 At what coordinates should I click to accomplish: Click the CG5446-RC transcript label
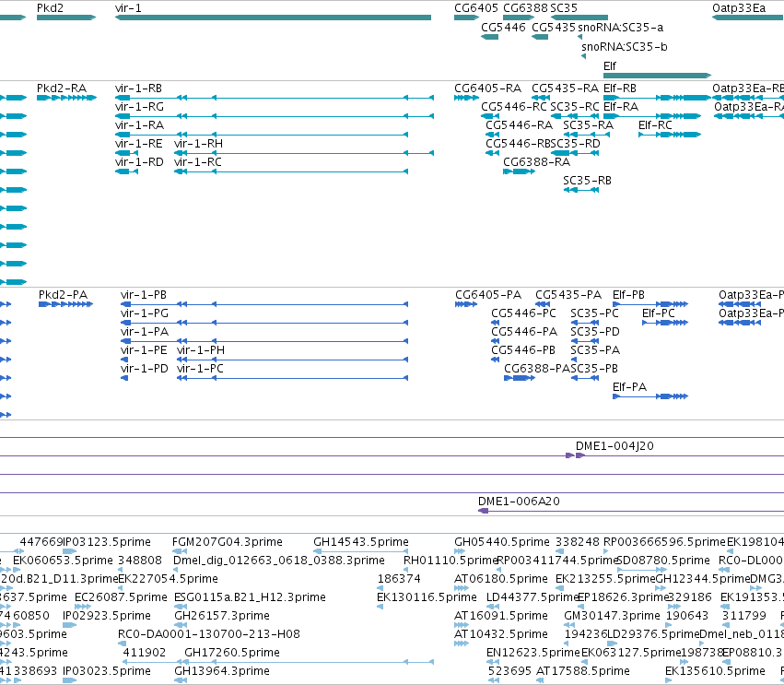click(x=514, y=107)
